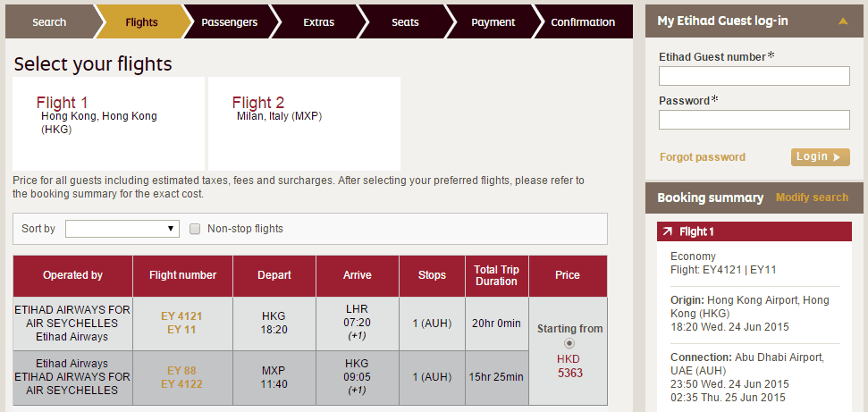
Task: Enable the Non-stop flights checkbox
Action: [195, 229]
